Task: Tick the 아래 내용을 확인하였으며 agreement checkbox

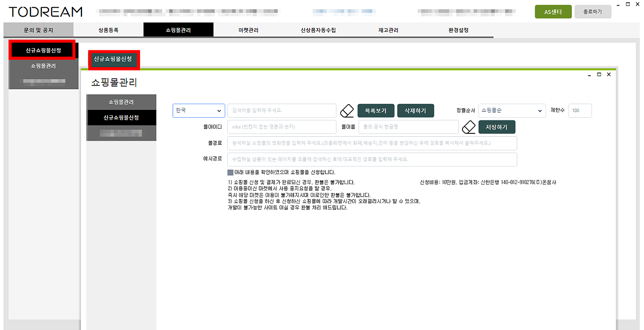Action: point(230,172)
